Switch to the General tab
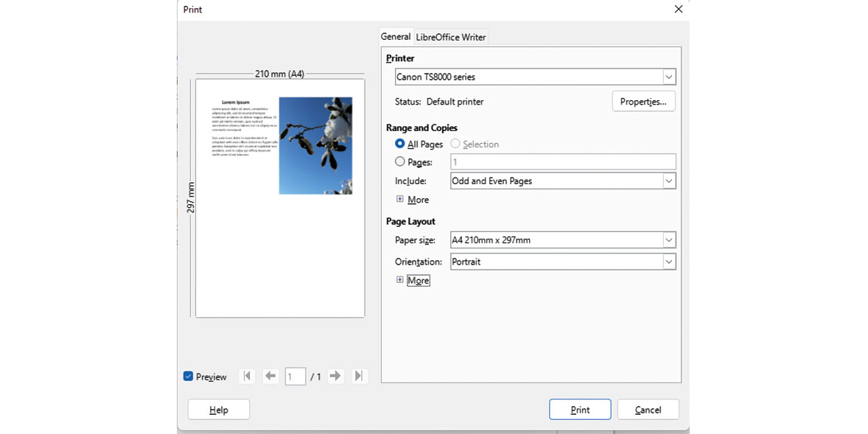This screenshot has width=868, height=434. coord(396,37)
